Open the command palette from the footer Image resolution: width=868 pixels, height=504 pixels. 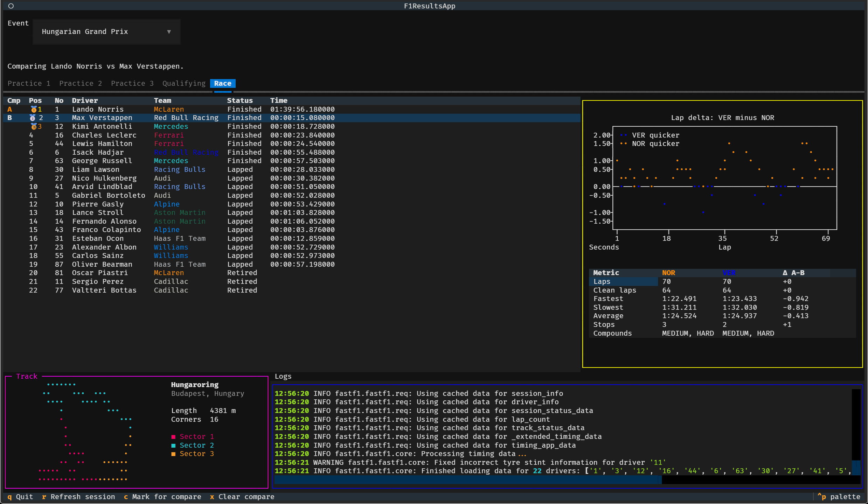839,497
